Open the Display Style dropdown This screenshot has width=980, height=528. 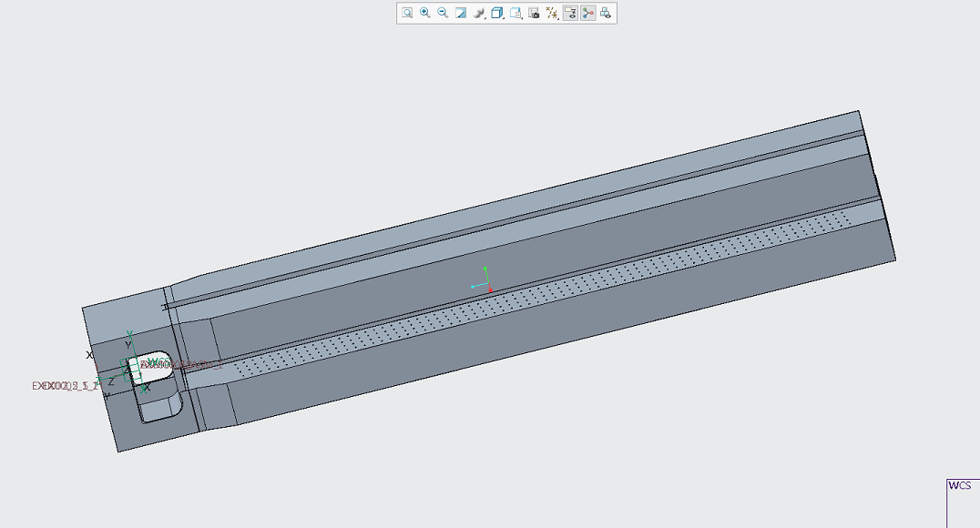click(x=479, y=13)
